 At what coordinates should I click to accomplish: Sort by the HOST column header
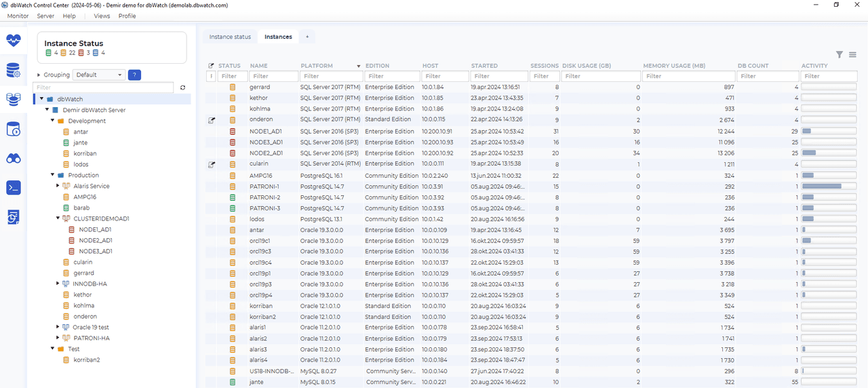(x=430, y=66)
